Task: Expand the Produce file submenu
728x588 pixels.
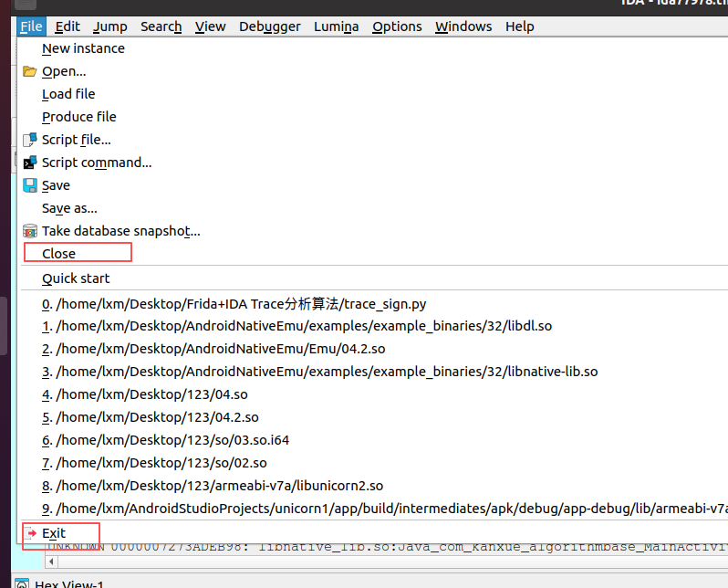Action: tap(374, 117)
